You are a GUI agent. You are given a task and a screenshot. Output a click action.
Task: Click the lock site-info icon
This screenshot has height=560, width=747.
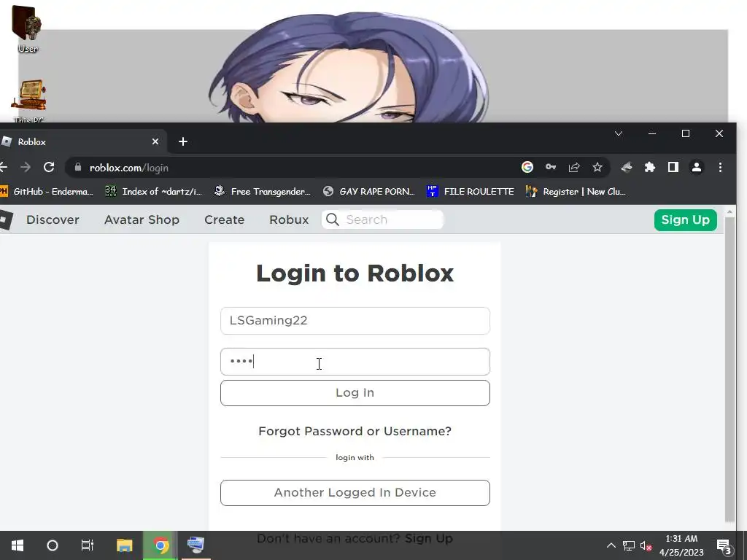[78, 167]
